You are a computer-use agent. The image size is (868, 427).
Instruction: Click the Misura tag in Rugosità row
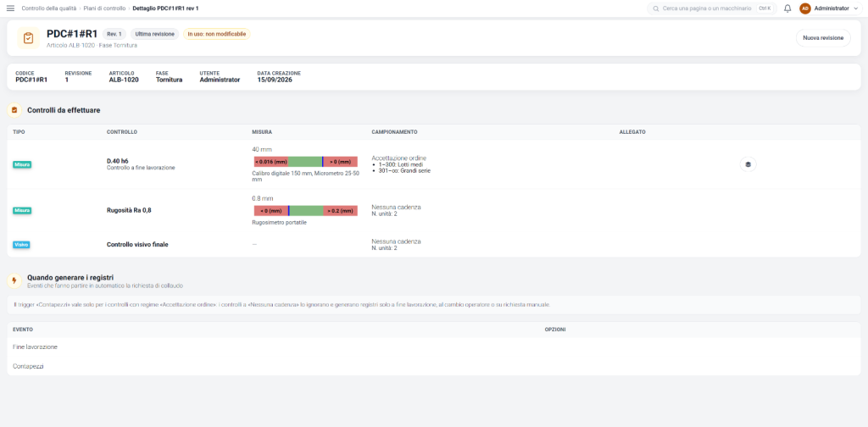pyautogui.click(x=22, y=210)
